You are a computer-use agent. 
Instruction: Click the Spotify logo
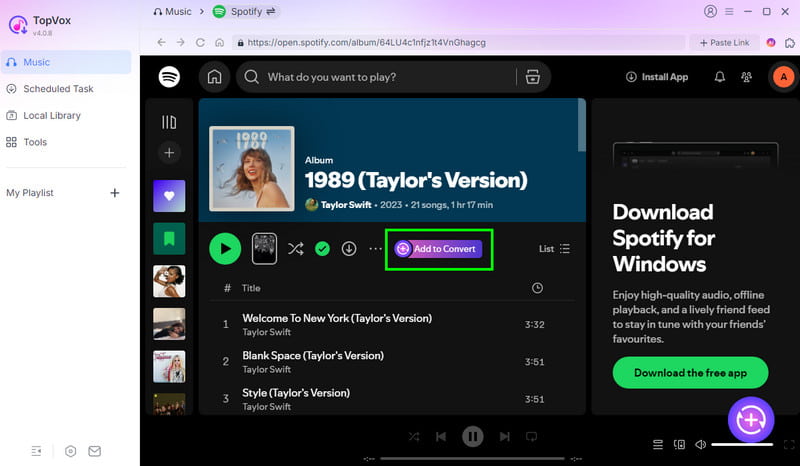pyautogui.click(x=169, y=77)
